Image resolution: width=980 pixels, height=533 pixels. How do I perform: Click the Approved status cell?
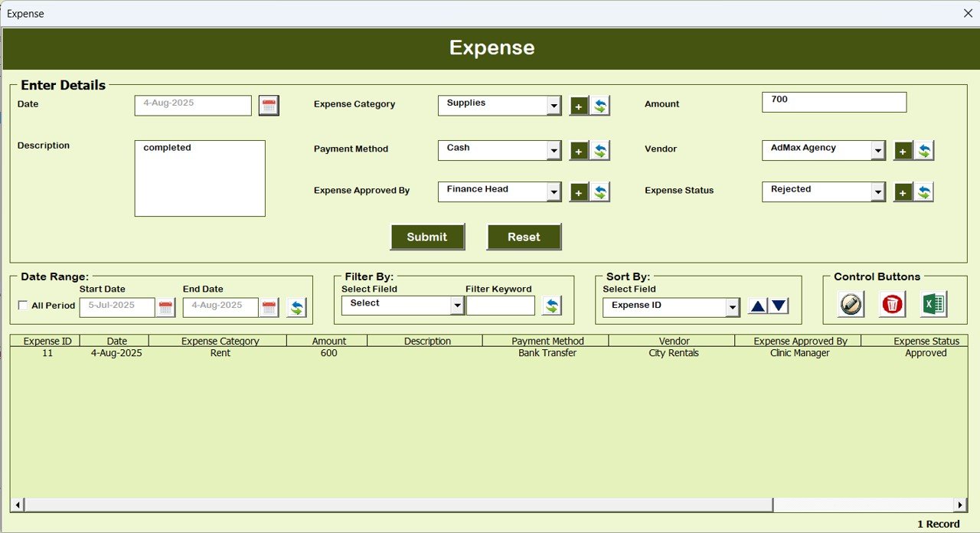coord(926,353)
